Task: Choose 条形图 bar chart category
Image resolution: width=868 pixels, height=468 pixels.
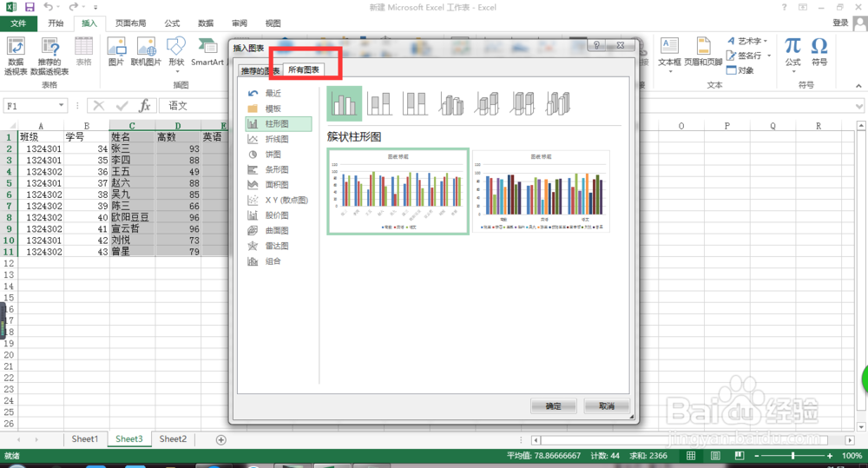Action: 279,169
